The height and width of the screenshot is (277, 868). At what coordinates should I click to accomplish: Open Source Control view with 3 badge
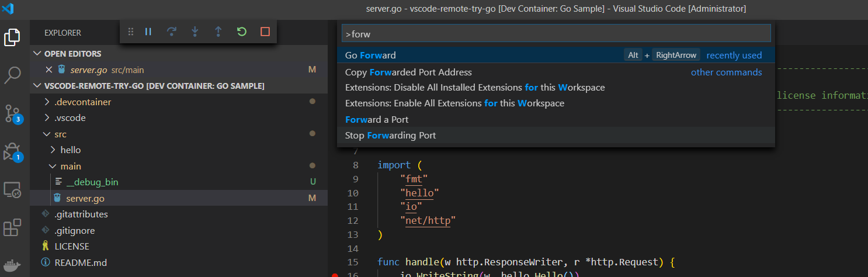13,113
